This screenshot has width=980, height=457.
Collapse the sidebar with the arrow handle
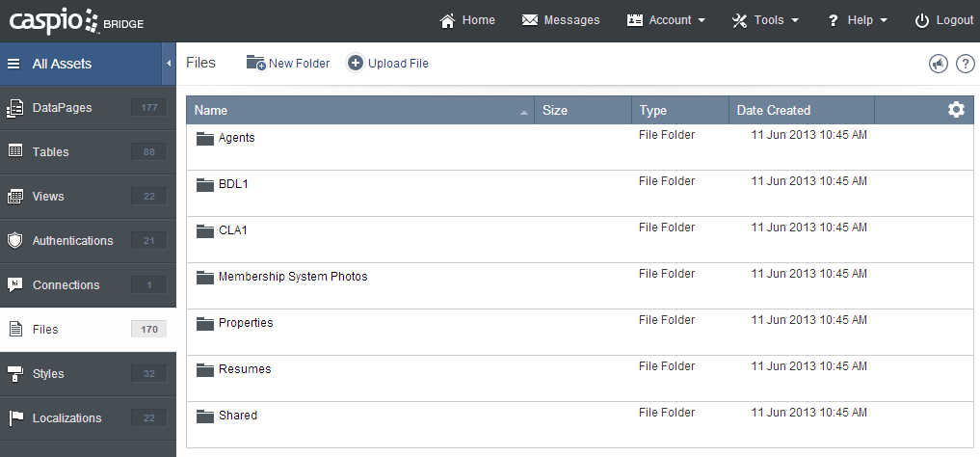(169, 64)
